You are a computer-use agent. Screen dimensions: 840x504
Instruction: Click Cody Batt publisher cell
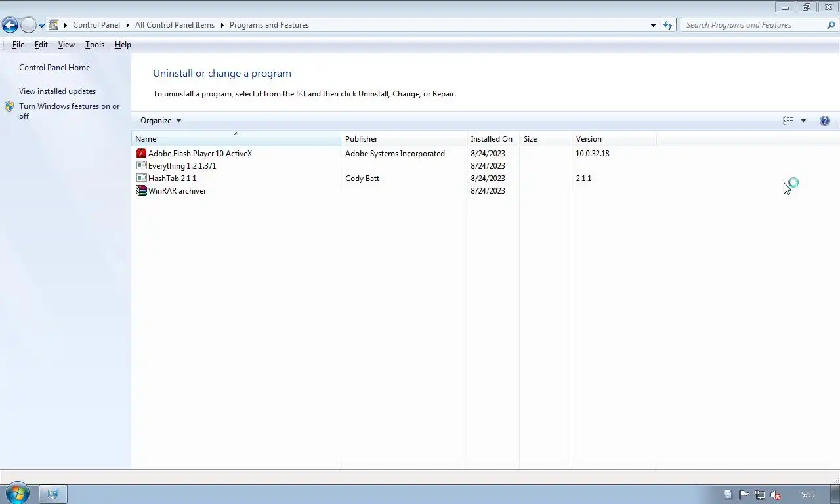pos(362,178)
